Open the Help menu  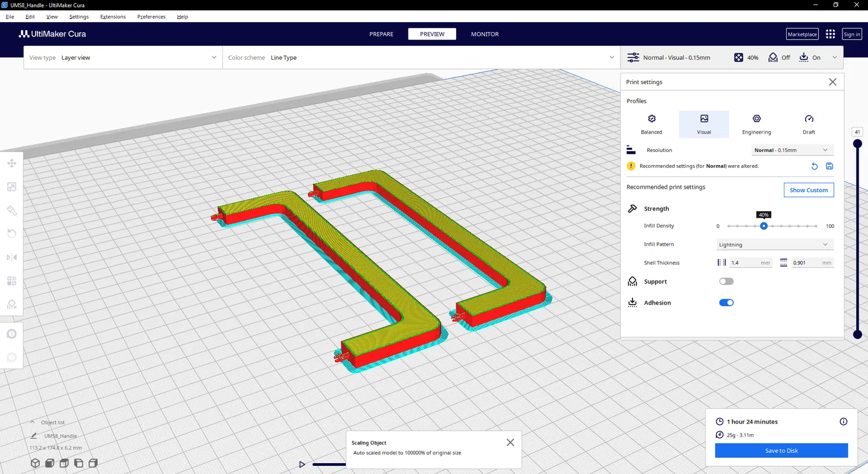(182, 17)
